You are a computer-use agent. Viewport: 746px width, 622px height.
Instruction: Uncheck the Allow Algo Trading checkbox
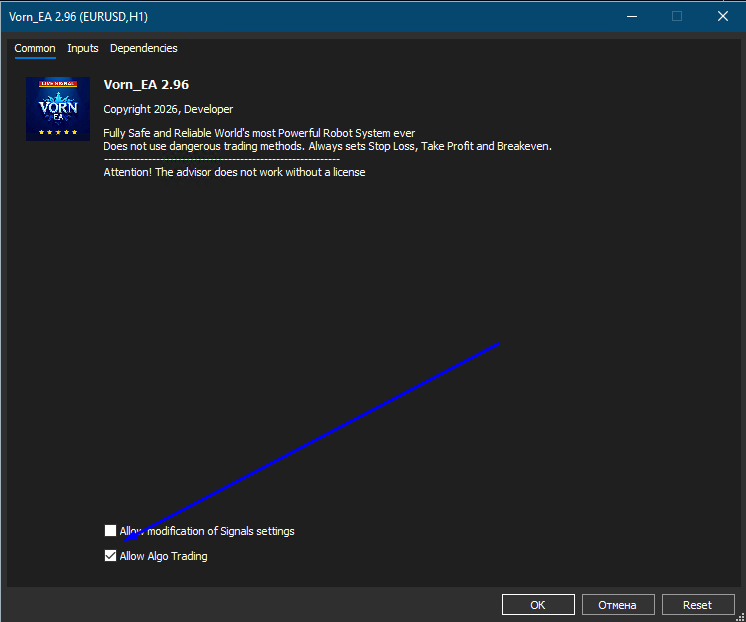click(x=110, y=555)
